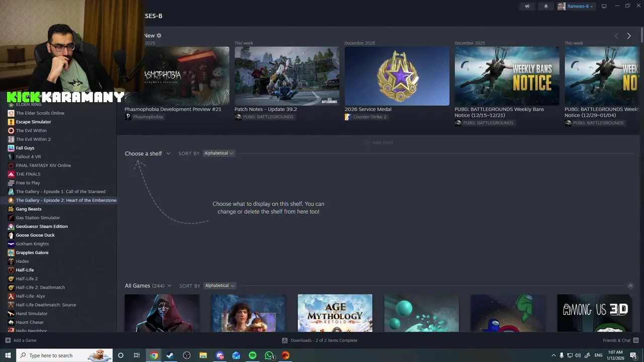Open WhatsApp from the taskbar
Viewport: 644px width, 362px height.
269,355
